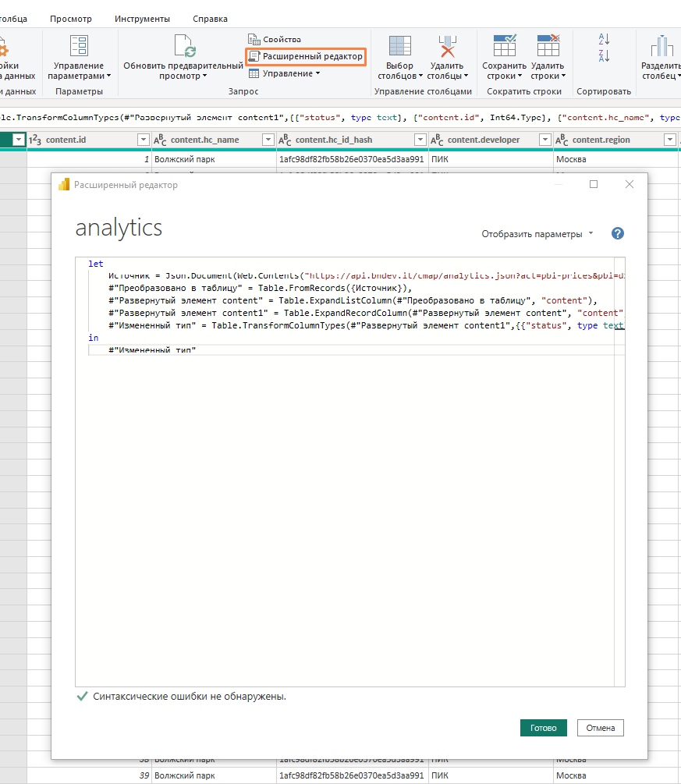Image resolution: width=681 pixels, height=784 pixels.
Task: Click the Table.ExpandListColumn code line
Action: tap(353, 300)
